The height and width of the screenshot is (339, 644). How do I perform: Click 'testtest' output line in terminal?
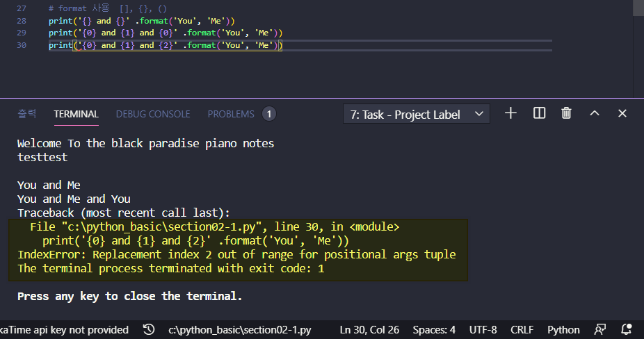point(42,157)
